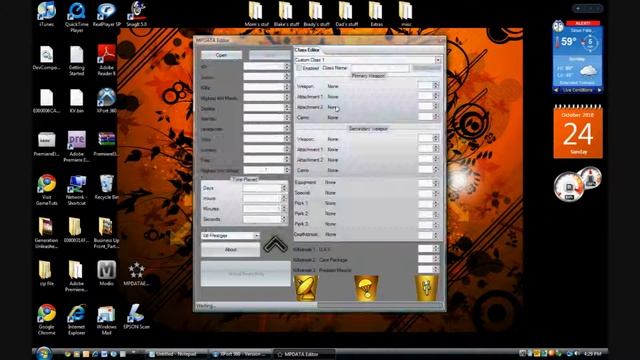Viewport: 640px width, 360px height.
Task: Open Dad's stuff folder
Action: (347, 14)
